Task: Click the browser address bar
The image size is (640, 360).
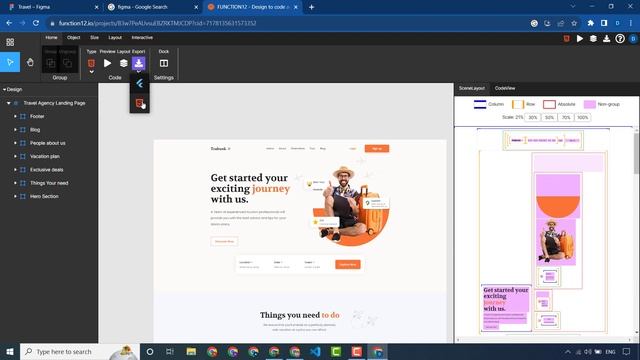Action: [286, 23]
